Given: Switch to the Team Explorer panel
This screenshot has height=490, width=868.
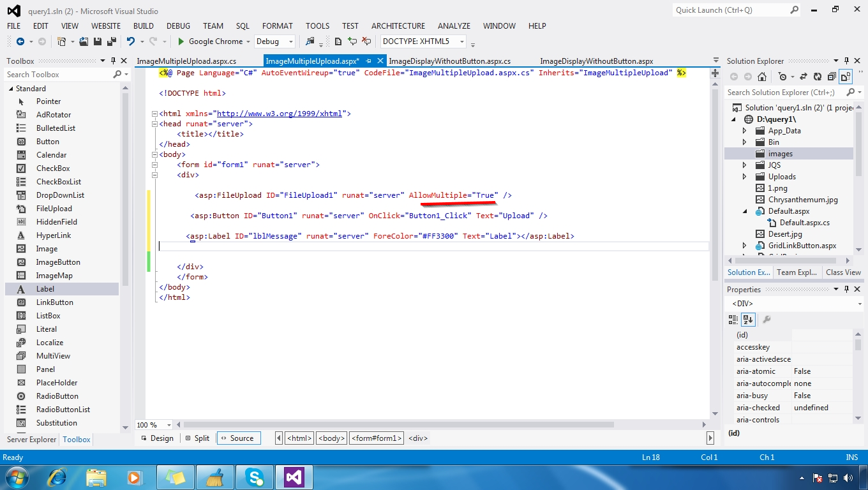Looking at the screenshot, I should (x=797, y=272).
